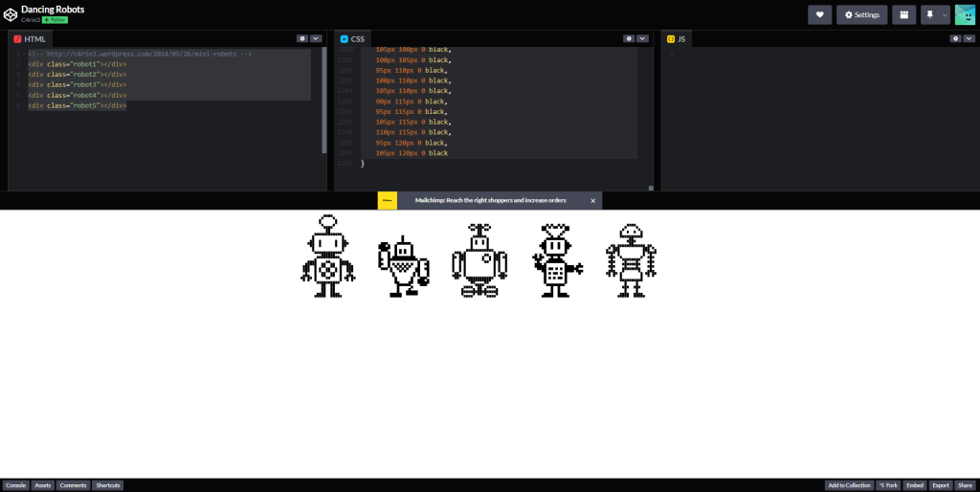The width and height of the screenshot is (980, 492).
Task: Toggle the Comments panel
Action: [73, 485]
